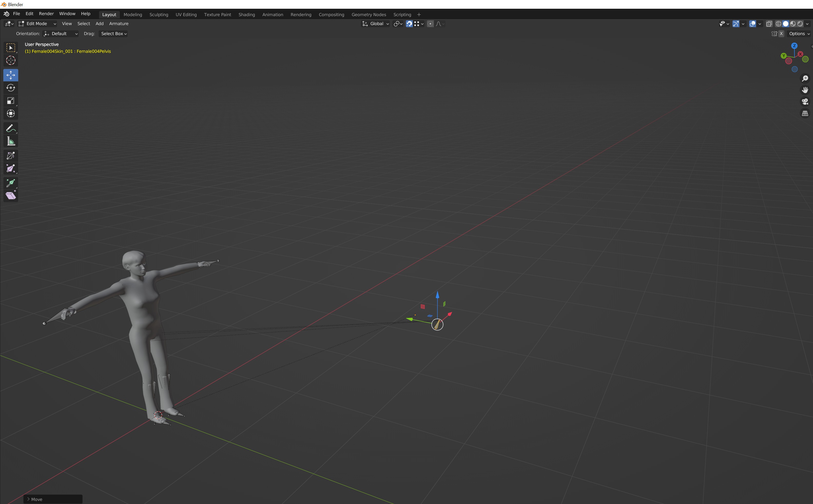813x504 pixels.
Task: Select the Move tool
Action: [x=11, y=75]
